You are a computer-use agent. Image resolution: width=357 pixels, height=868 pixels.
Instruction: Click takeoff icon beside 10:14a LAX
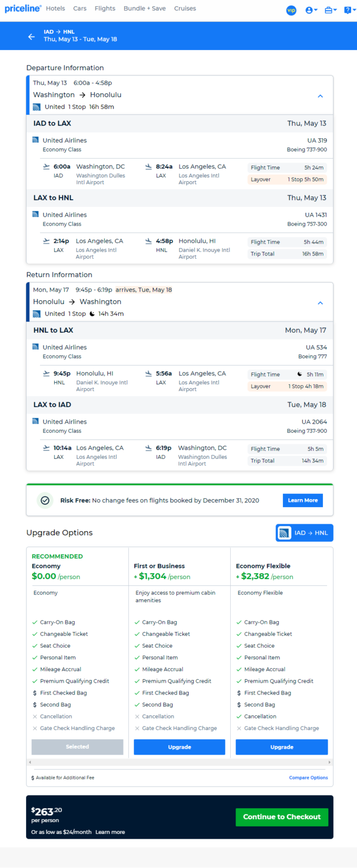[46, 448]
